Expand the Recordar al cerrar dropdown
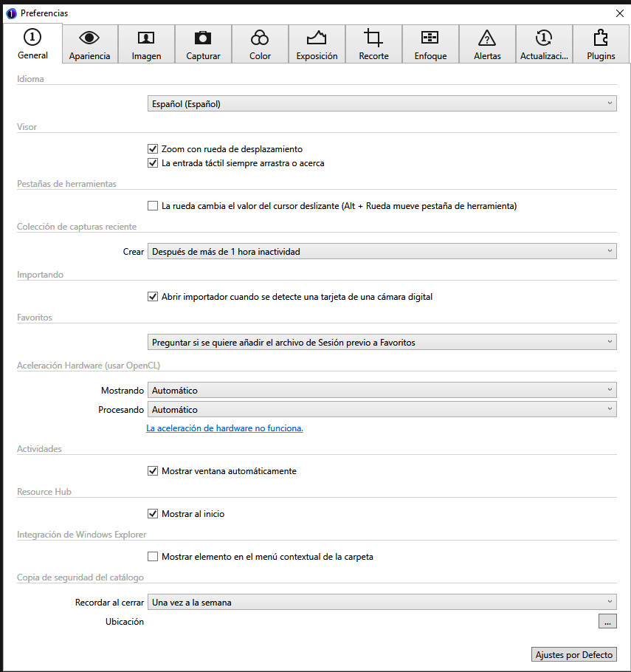631x672 pixels. click(382, 603)
